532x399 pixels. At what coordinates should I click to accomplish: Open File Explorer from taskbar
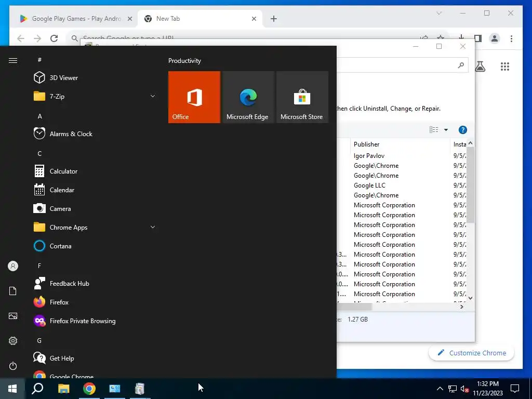[63, 389]
